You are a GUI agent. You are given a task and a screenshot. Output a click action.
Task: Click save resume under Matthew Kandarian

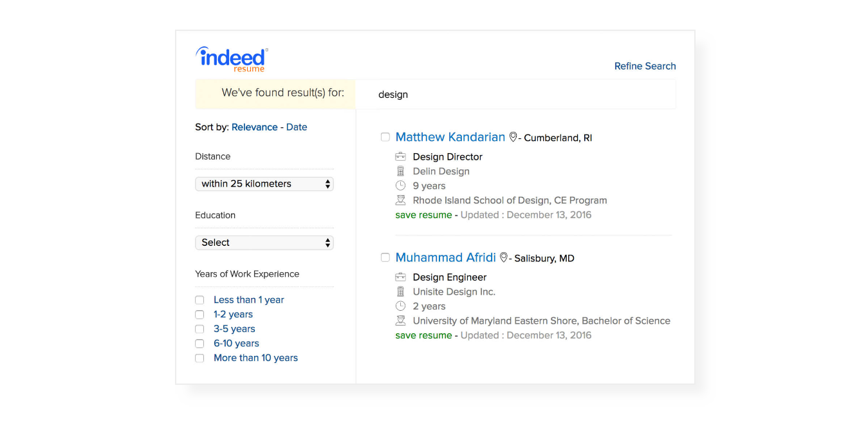click(x=423, y=215)
